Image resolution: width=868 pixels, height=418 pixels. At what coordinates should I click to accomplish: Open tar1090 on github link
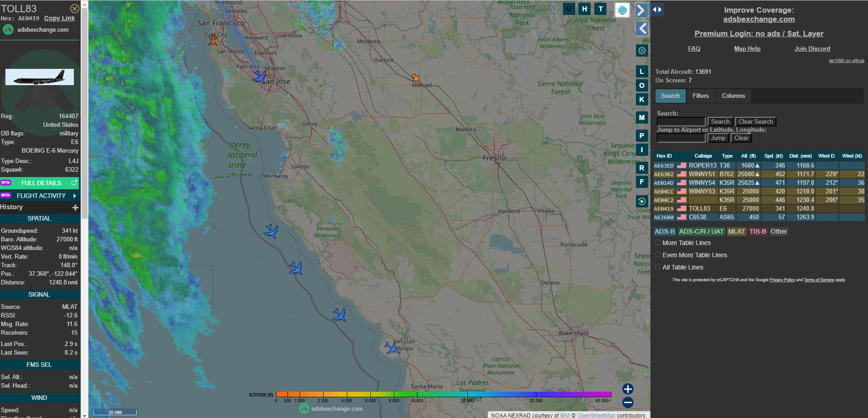pos(846,61)
